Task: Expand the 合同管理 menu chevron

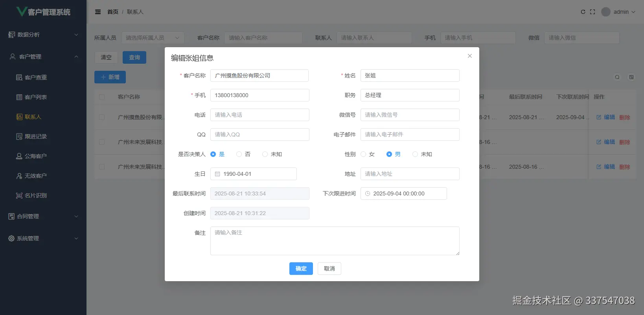Action: [76, 216]
